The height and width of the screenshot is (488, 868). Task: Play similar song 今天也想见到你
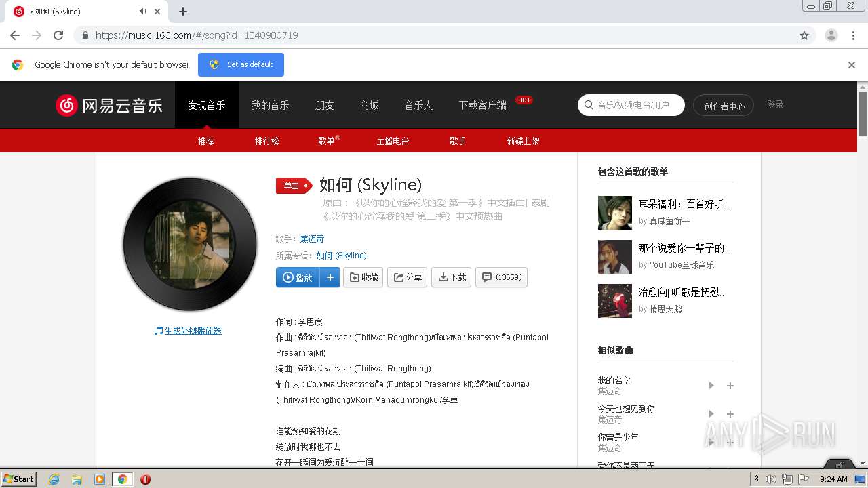(x=711, y=414)
